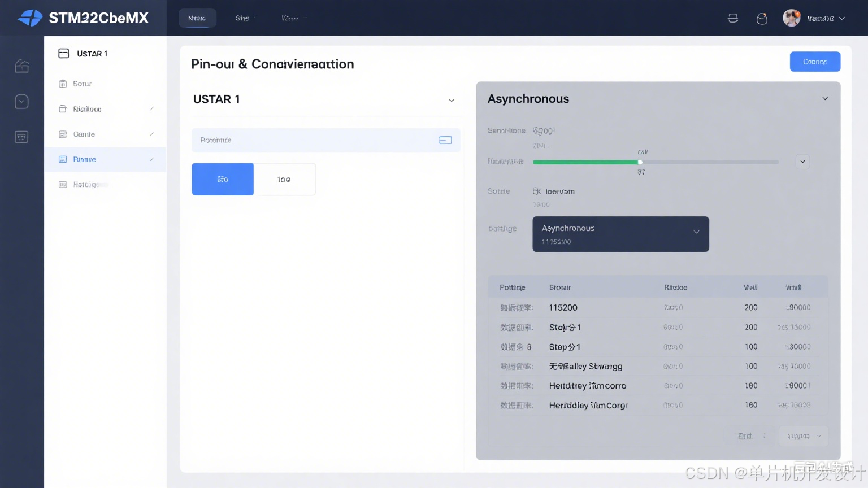Click the icon beside highlighted Rɪnɪve item

[x=63, y=159]
